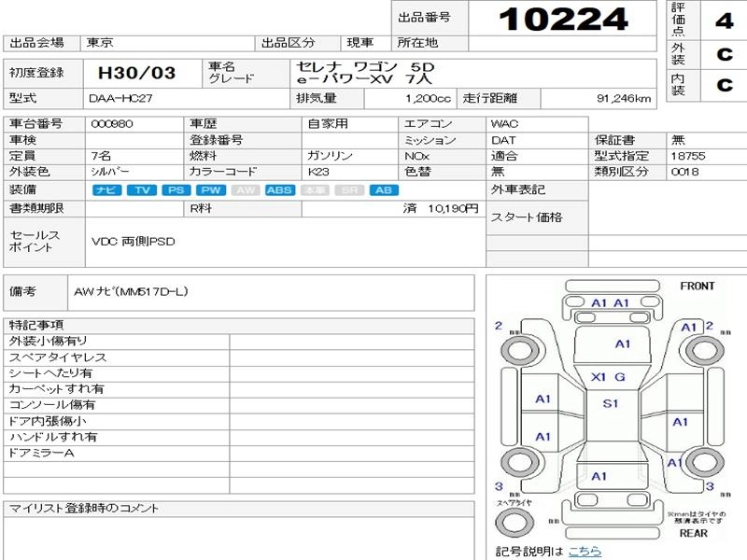Select the remark AWナビ(MM517D-L)

tap(131, 292)
